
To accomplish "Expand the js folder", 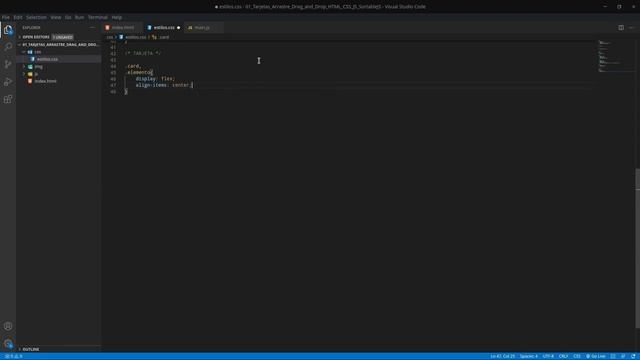I will pyautogui.click(x=59, y=74).
